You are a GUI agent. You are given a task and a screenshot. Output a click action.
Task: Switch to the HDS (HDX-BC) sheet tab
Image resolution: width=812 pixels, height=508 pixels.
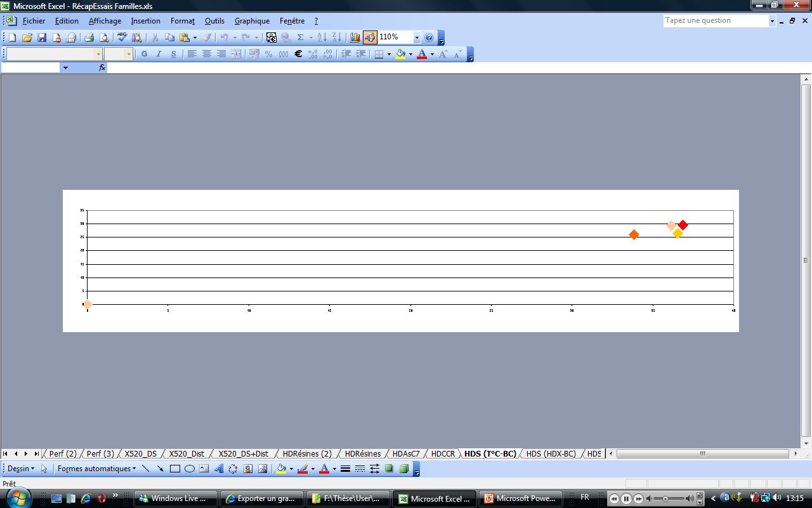tap(551, 454)
